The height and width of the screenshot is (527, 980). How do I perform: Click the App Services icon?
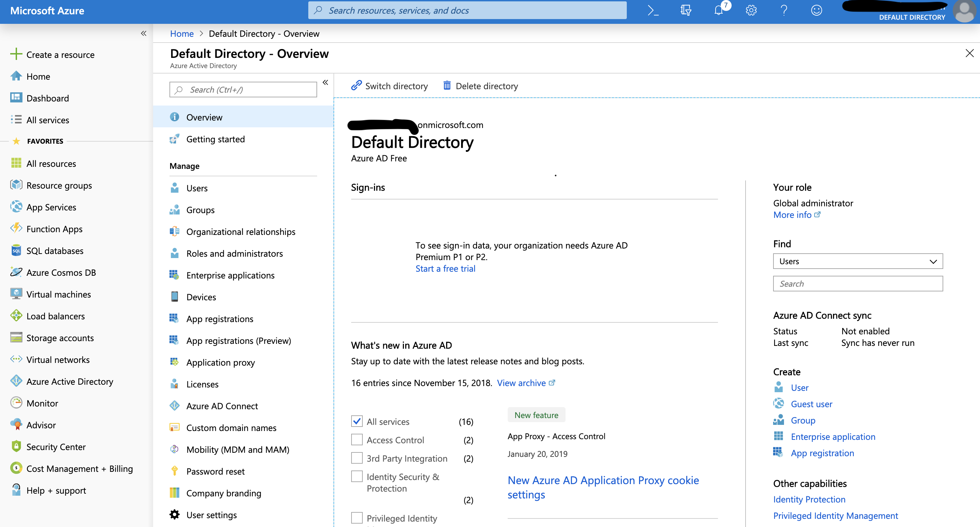point(16,207)
